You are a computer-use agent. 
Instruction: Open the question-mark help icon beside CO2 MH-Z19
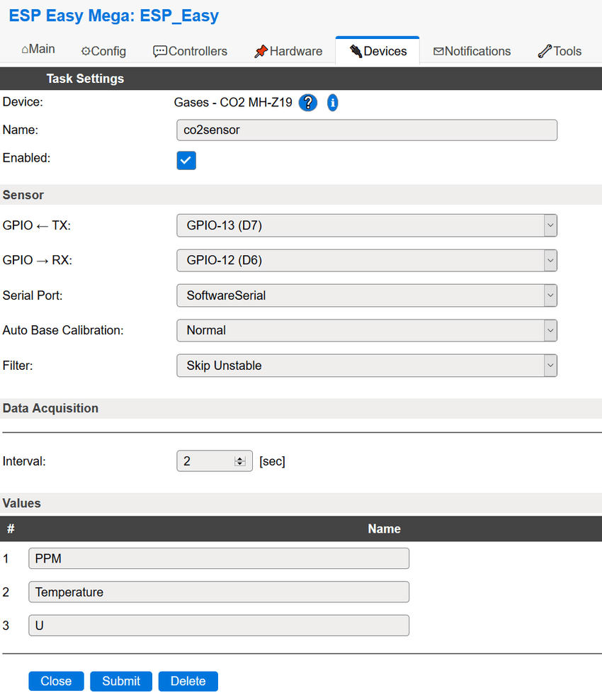pos(307,103)
